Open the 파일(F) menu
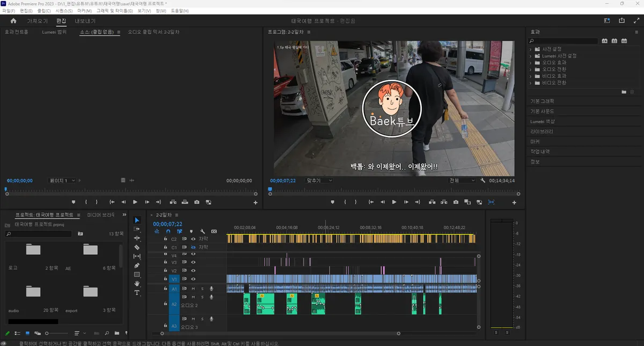 coord(9,11)
